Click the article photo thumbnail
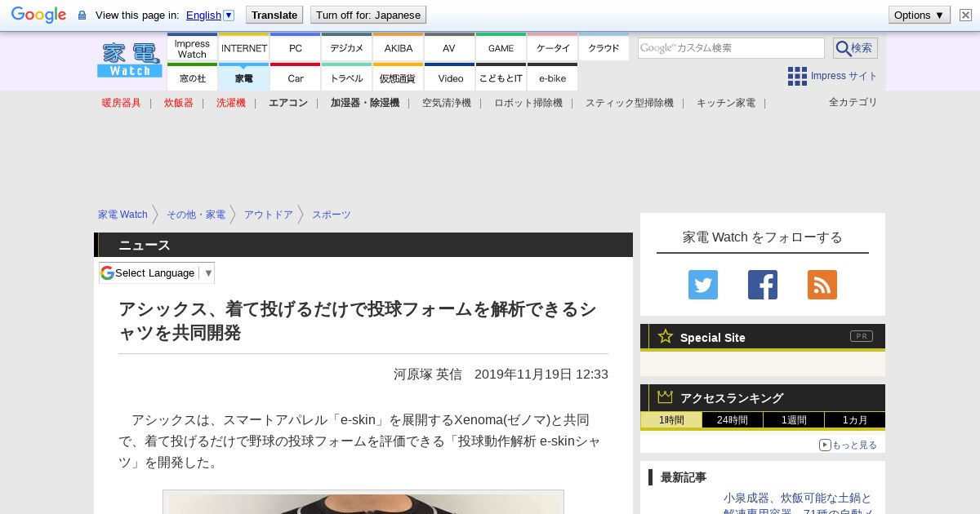The image size is (980, 514). coord(363,502)
